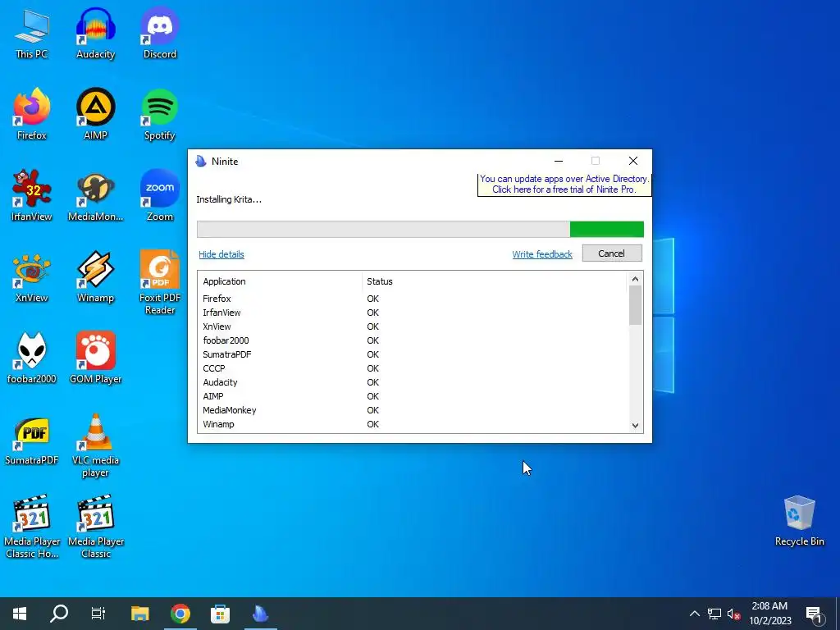Viewport: 840px width, 630px height.
Task: Open the clock showing 2:08 AM
Action: tap(769, 614)
